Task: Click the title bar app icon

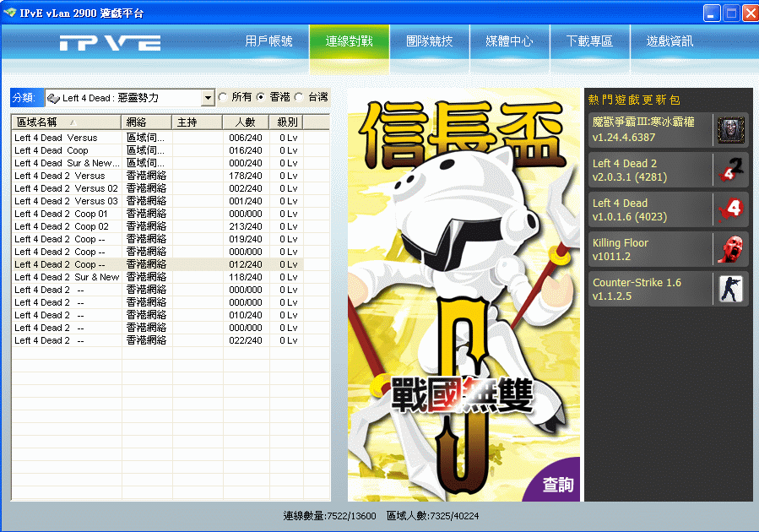Action: click(9, 13)
